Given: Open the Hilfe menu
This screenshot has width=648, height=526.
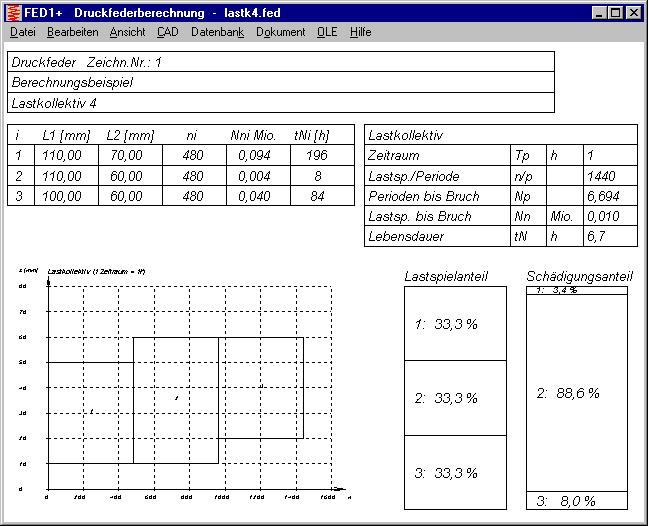Looking at the screenshot, I should coord(360,32).
